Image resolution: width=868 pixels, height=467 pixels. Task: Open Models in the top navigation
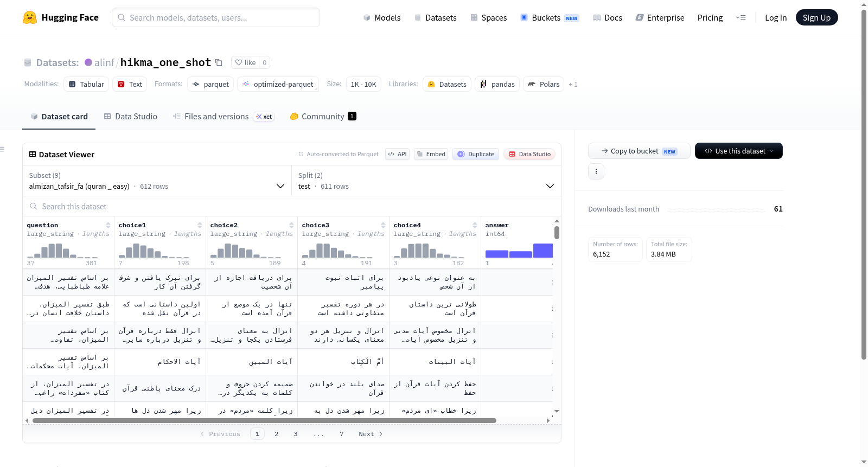382,17
